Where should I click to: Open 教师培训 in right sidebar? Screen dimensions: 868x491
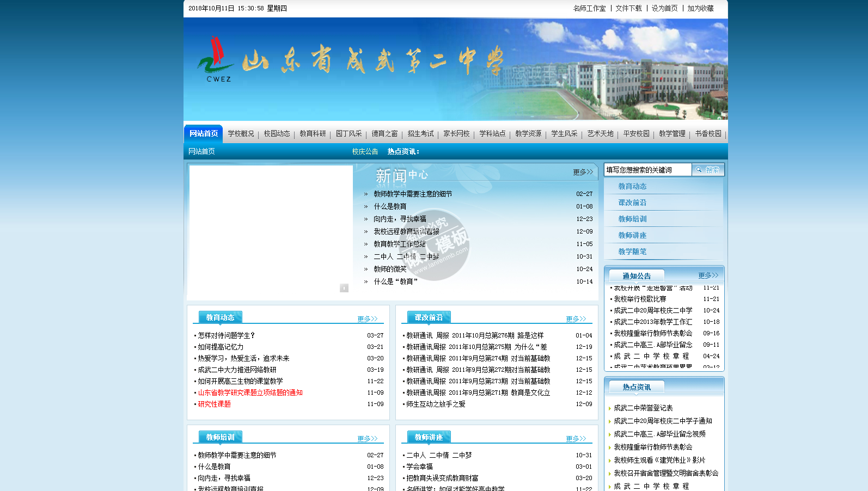point(632,219)
